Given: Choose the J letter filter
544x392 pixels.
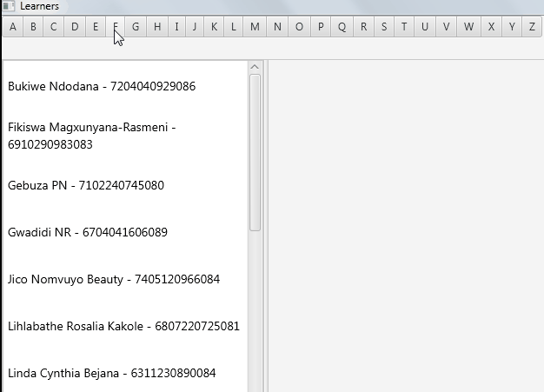Looking at the screenshot, I should click(195, 27).
